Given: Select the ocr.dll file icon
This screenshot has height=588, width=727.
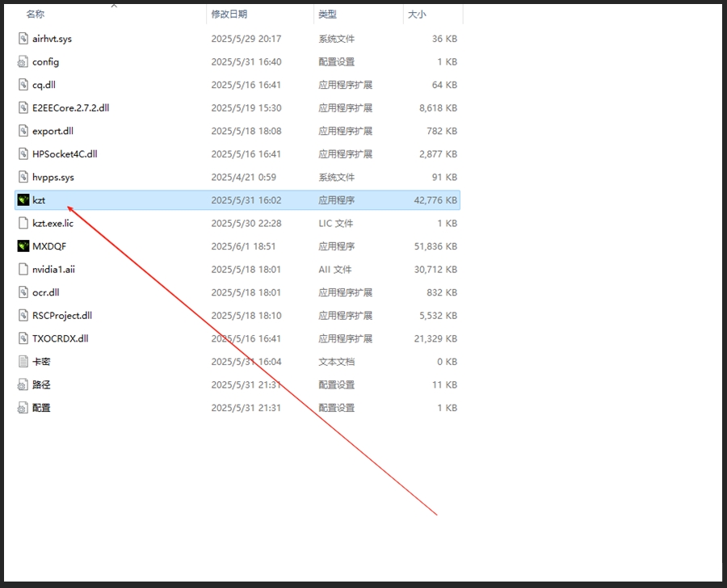Looking at the screenshot, I should pos(23,292).
